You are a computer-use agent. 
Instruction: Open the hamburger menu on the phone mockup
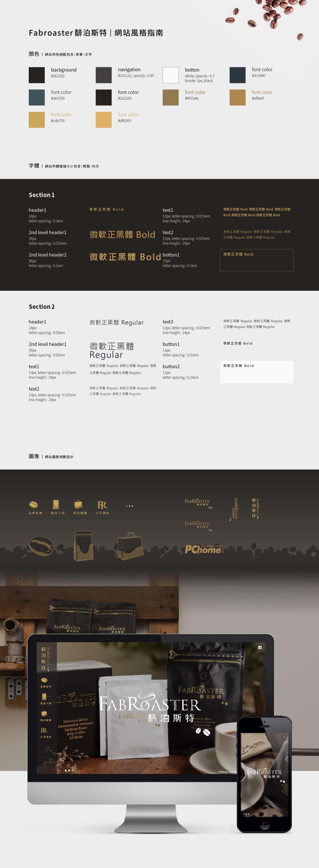(x=284, y=737)
